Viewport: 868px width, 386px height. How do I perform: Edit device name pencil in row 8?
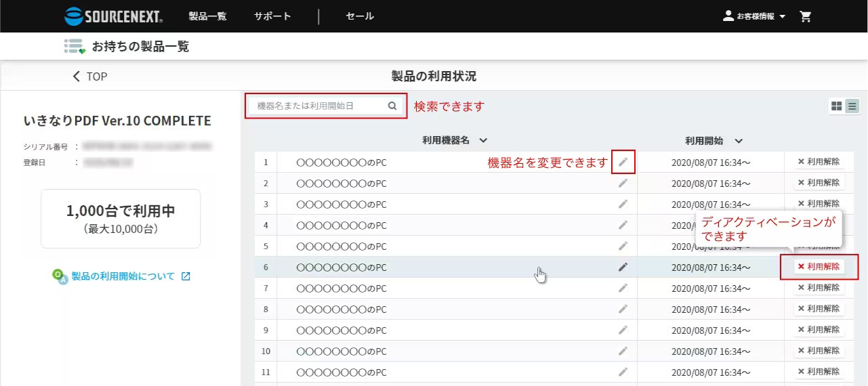tap(623, 309)
